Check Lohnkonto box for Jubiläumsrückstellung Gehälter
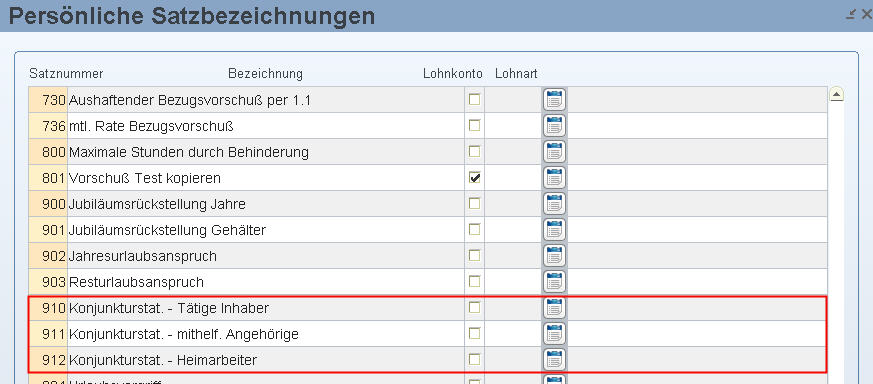This screenshot has height=384, width=873. pos(474,230)
